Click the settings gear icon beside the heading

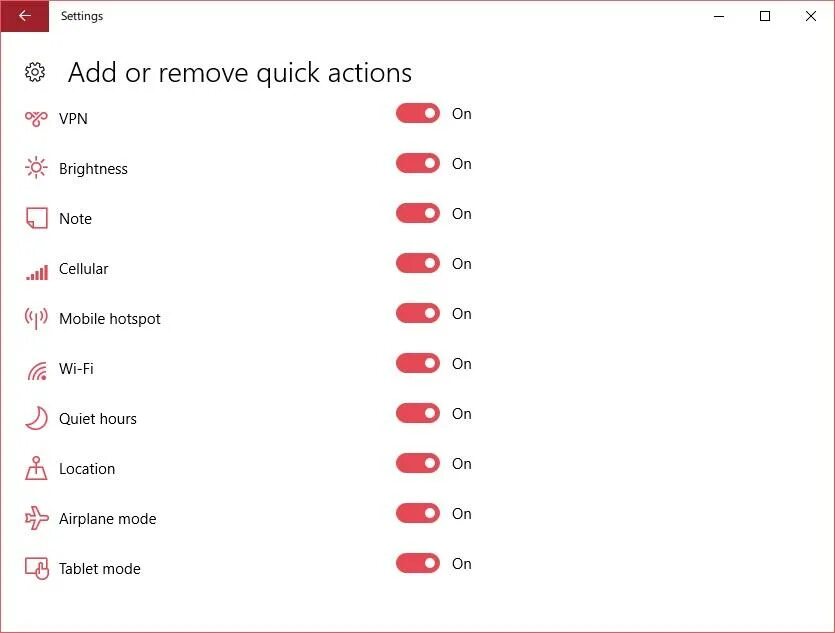(35, 72)
